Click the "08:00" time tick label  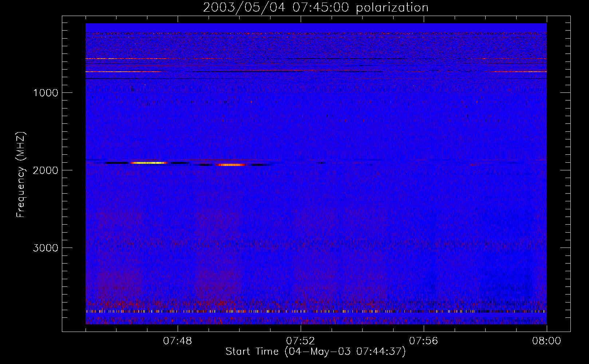click(x=547, y=341)
